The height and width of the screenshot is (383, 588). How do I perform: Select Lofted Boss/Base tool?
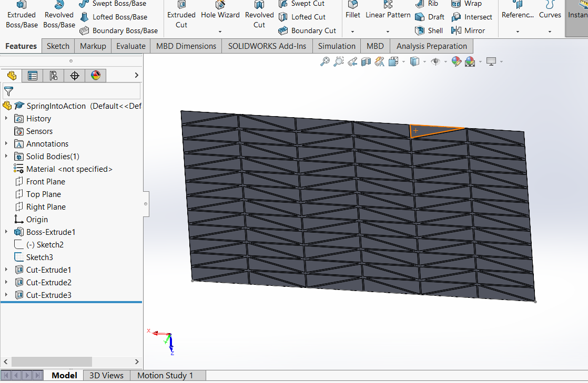point(114,17)
